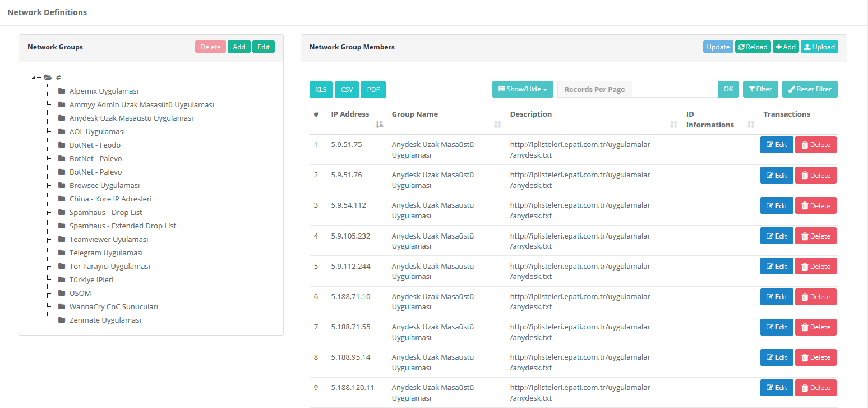Click folder icon beside Zenmate Uygulaması
This screenshot has width=868, height=408.
click(62, 320)
